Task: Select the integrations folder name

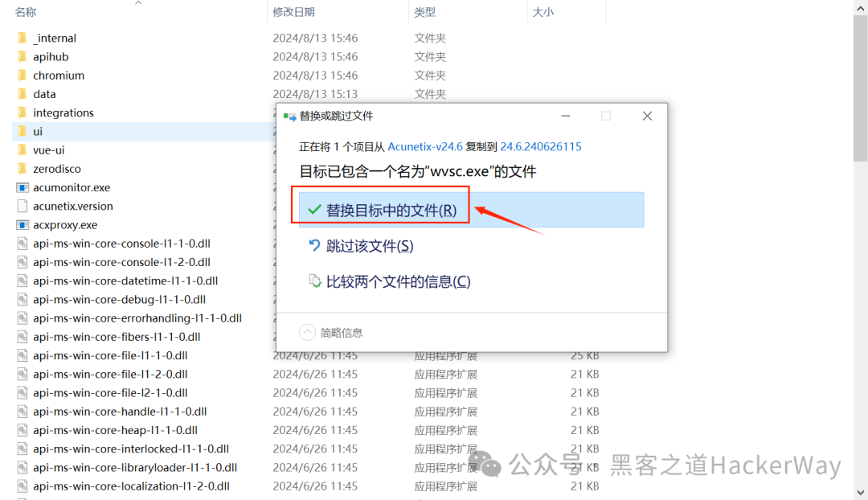Action: (x=63, y=113)
